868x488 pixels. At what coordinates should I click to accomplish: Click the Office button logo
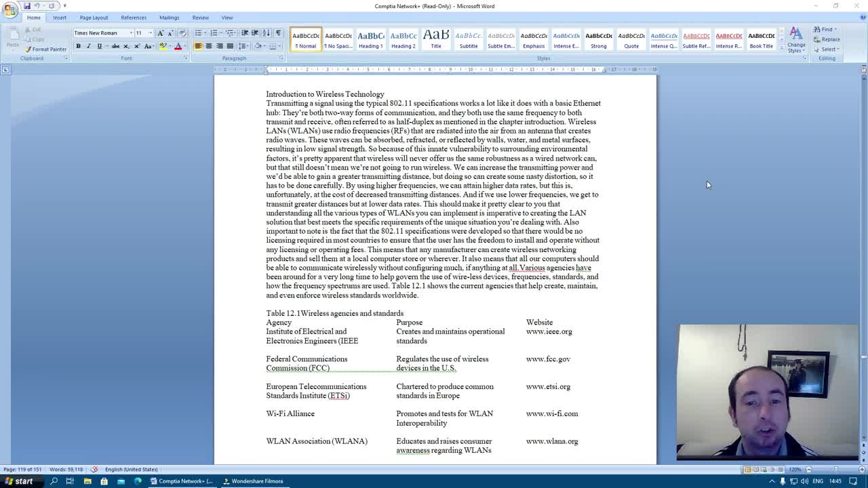[10, 9]
